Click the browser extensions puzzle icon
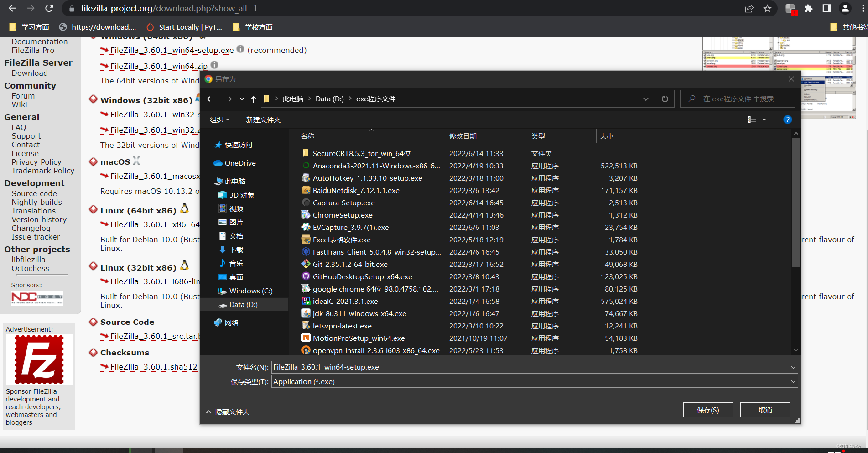 (808, 8)
